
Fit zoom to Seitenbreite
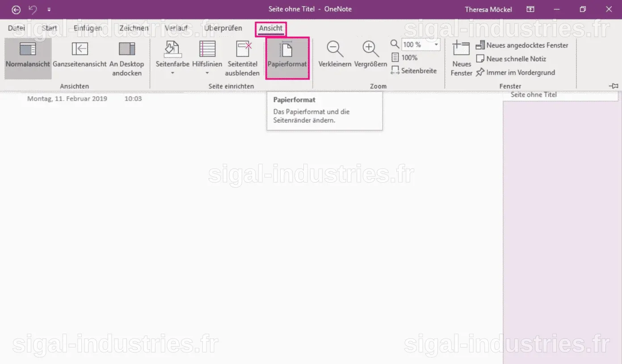pos(414,71)
